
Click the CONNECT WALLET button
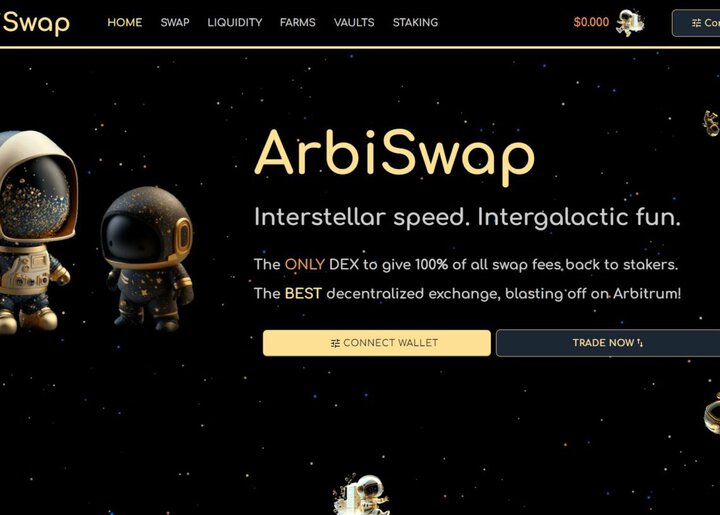[377, 343]
